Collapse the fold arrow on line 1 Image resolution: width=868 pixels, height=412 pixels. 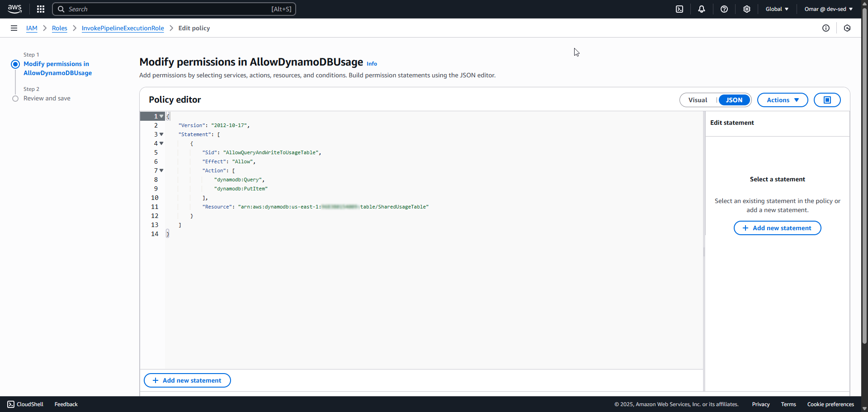tap(161, 116)
